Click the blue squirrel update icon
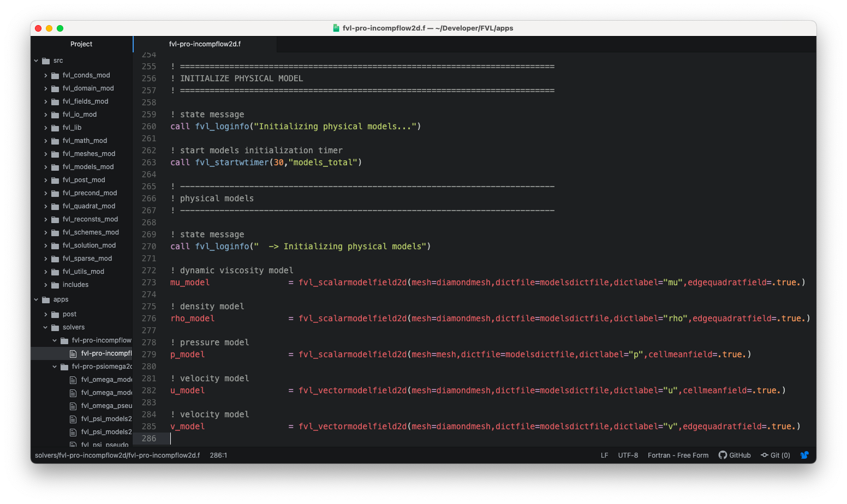847x504 pixels. pos(804,455)
